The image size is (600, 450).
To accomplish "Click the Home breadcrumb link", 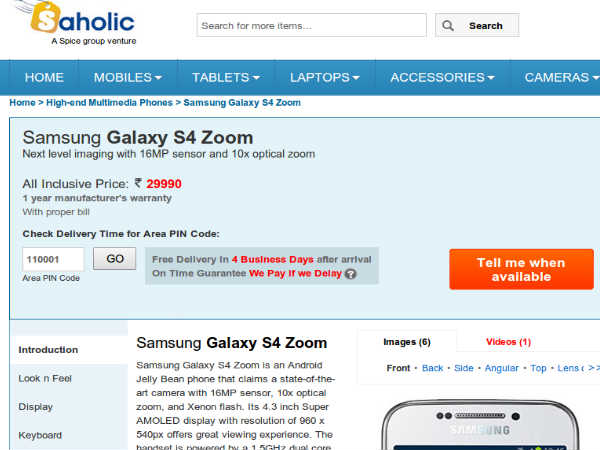I will tap(22, 103).
